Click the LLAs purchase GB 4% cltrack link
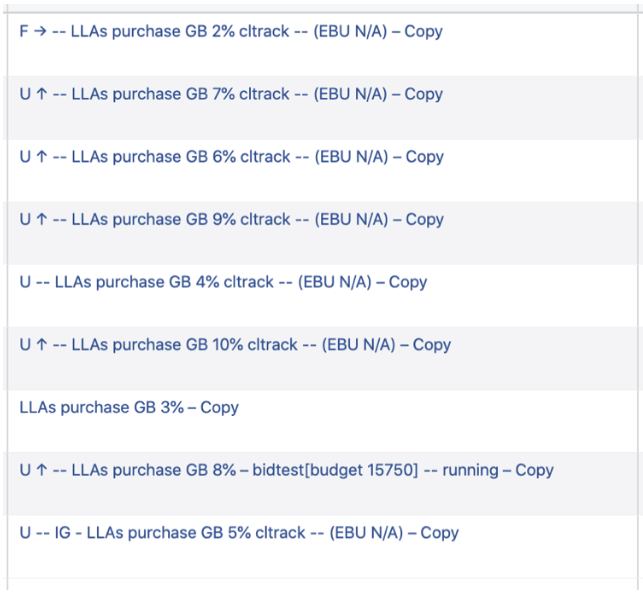 (x=223, y=282)
